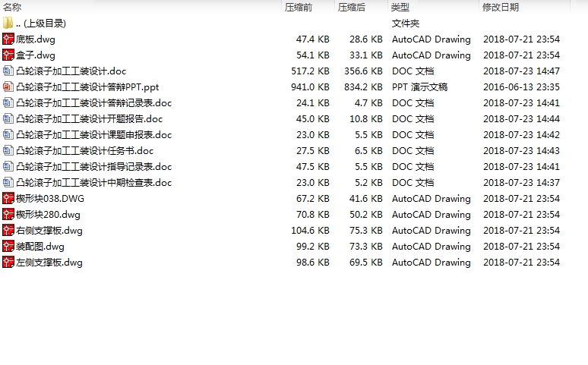Image resolution: width=588 pixels, height=365 pixels.
Task: Click the 50.2 KB compressed size cell
Action: coord(366,214)
